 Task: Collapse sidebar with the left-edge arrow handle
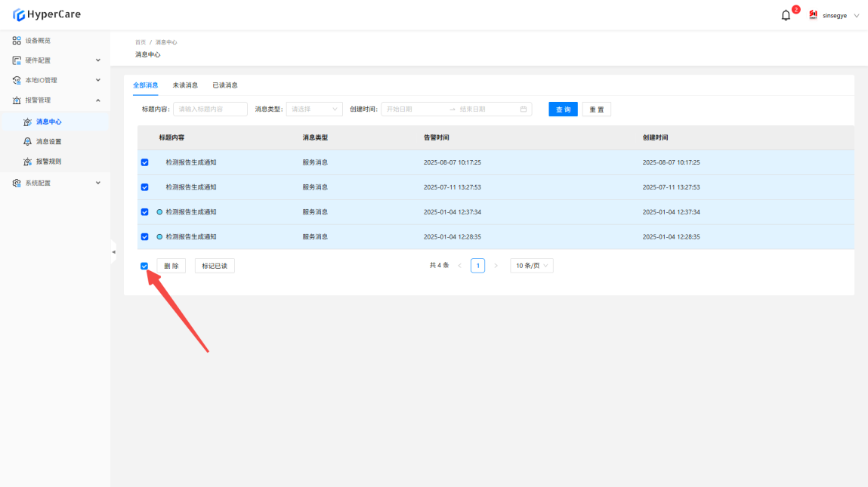click(113, 251)
